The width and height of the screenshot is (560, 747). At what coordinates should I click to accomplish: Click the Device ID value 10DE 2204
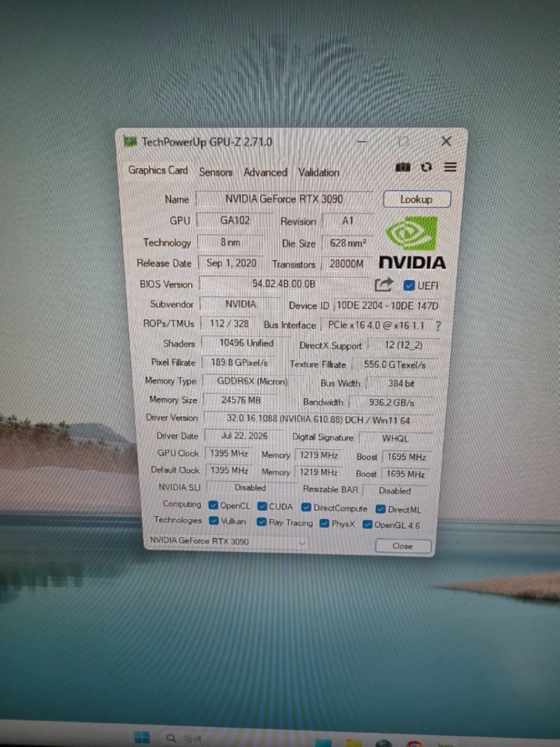click(x=387, y=306)
